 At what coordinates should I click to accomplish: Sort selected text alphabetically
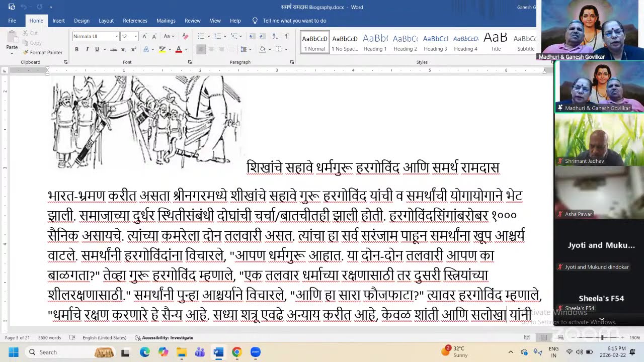275,36
